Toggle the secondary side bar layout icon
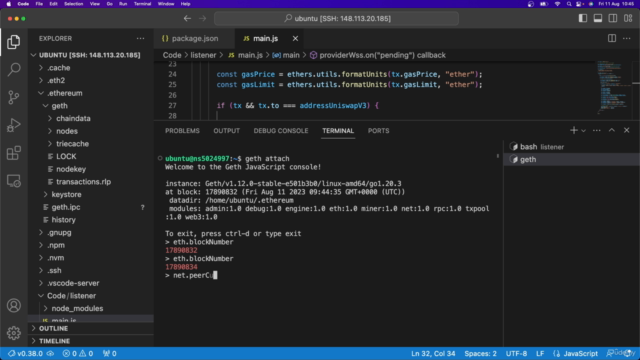This screenshot has width=640, height=360. 613,18
